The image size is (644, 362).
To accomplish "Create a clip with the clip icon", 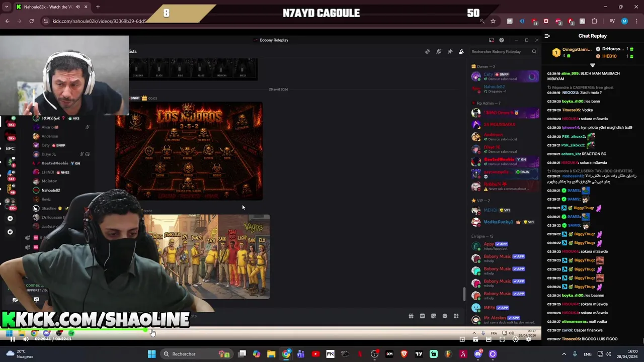I will (475, 339).
